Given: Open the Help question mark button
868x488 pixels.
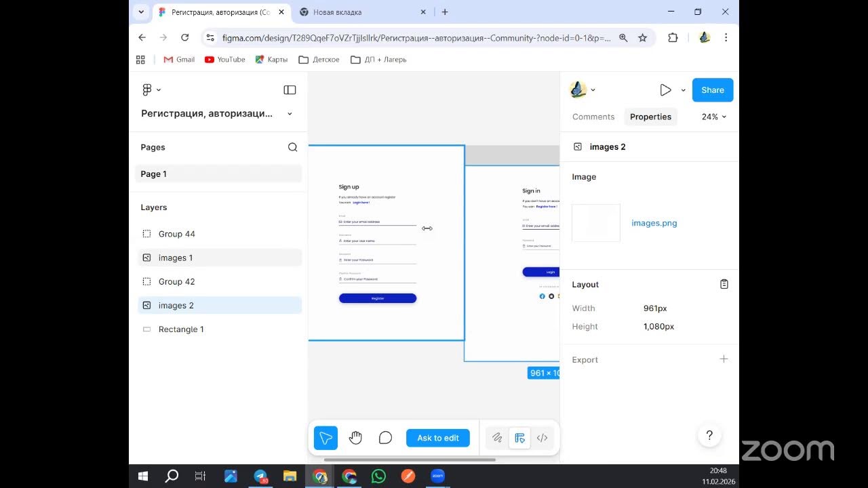Looking at the screenshot, I should [709, 435].
